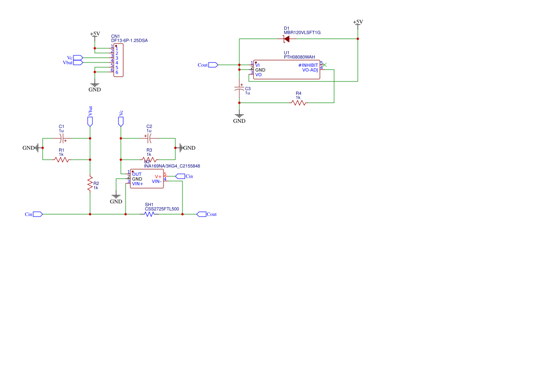Image resolution: width=554 pixels, height=392 pixels.
Task: Click the C2 capacitor symbol
Action: point(149,138)
